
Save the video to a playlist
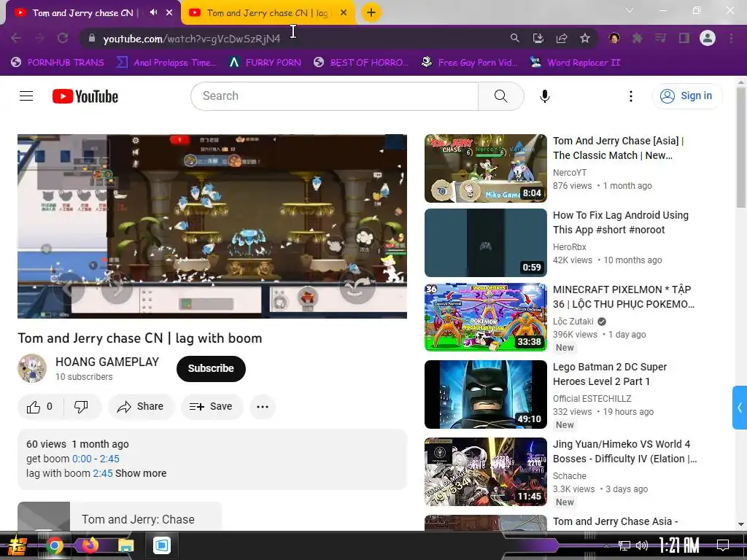pos(211,407)
